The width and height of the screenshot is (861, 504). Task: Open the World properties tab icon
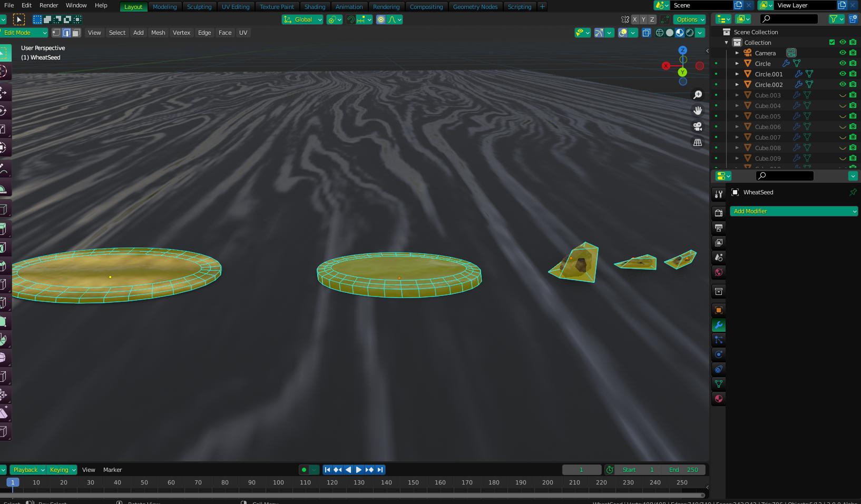(x=718, y=272)
